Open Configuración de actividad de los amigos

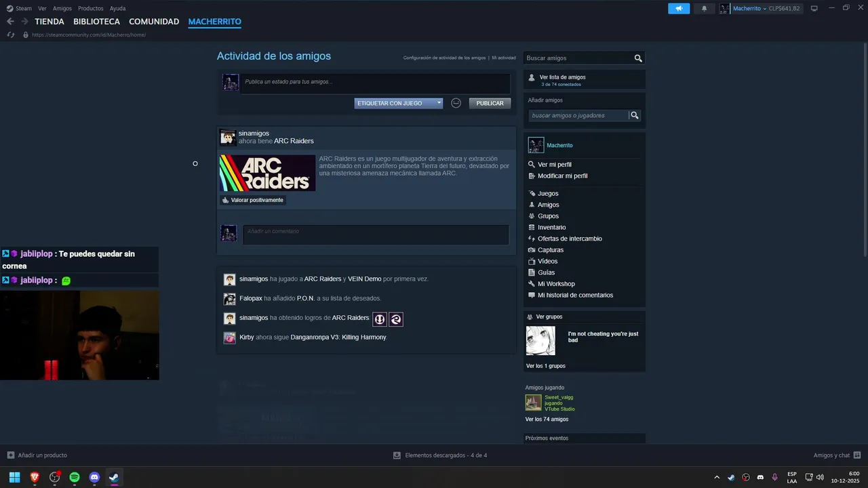[445, 58]
